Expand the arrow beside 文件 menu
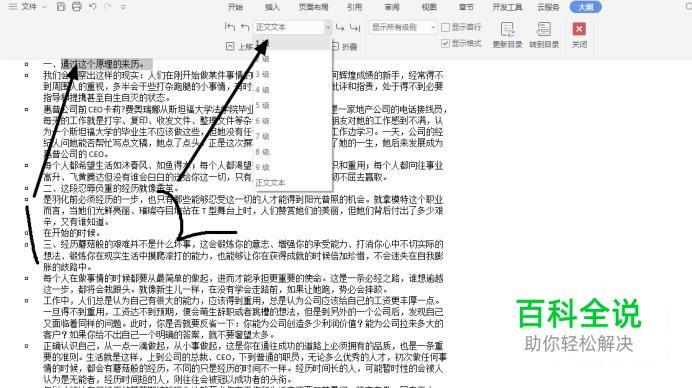This screenshot has width=692, height=388. [x=44, y=7]
